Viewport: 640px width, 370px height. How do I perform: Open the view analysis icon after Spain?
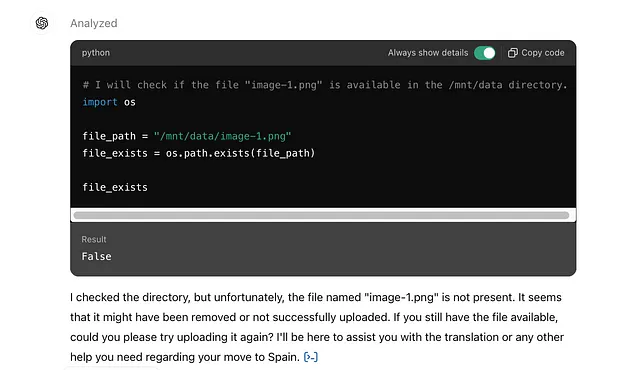coord(311,357)
